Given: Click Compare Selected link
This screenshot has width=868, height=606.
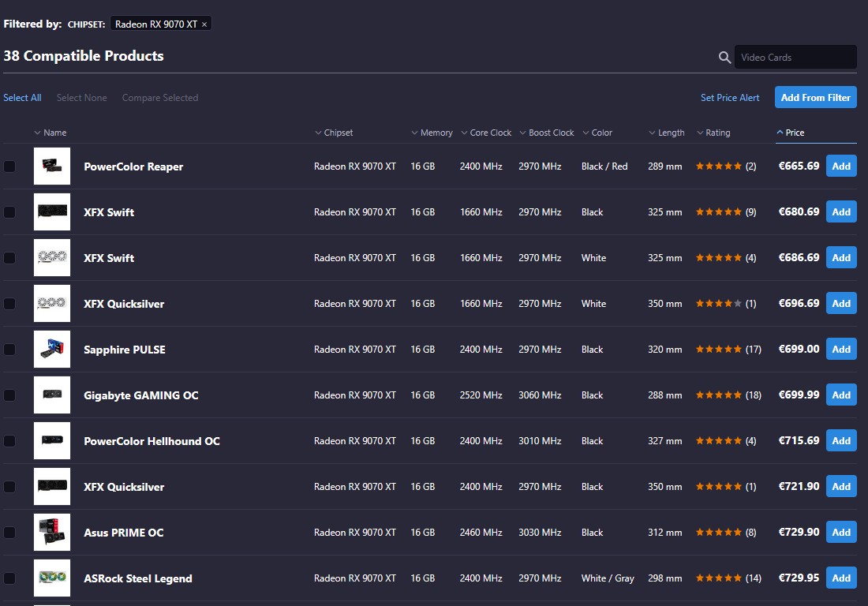Looking at the screenshot, I should [x=160, y=97].
